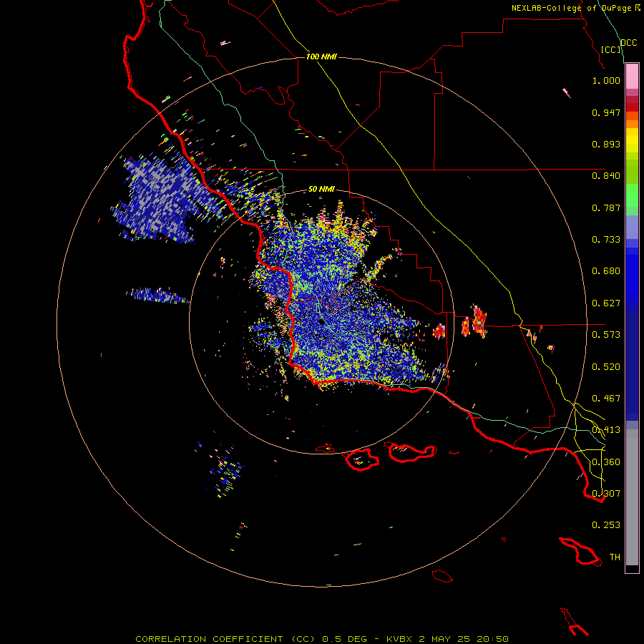Click the [CC] units label
This screenshot has height=644, width=644.
[x=611, y=49]
